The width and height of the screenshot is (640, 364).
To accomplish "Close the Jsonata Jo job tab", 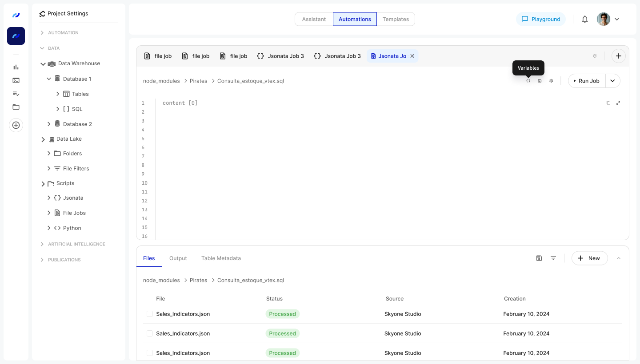I will (x=412, y=56).
